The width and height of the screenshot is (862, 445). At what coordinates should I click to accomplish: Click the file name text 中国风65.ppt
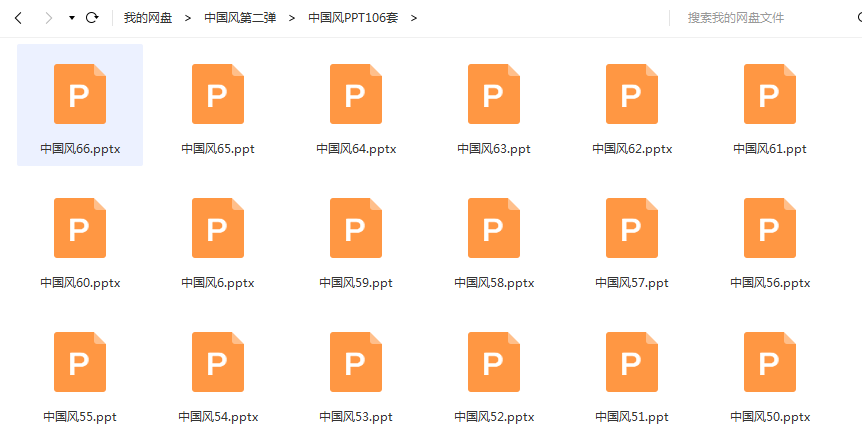218,149
